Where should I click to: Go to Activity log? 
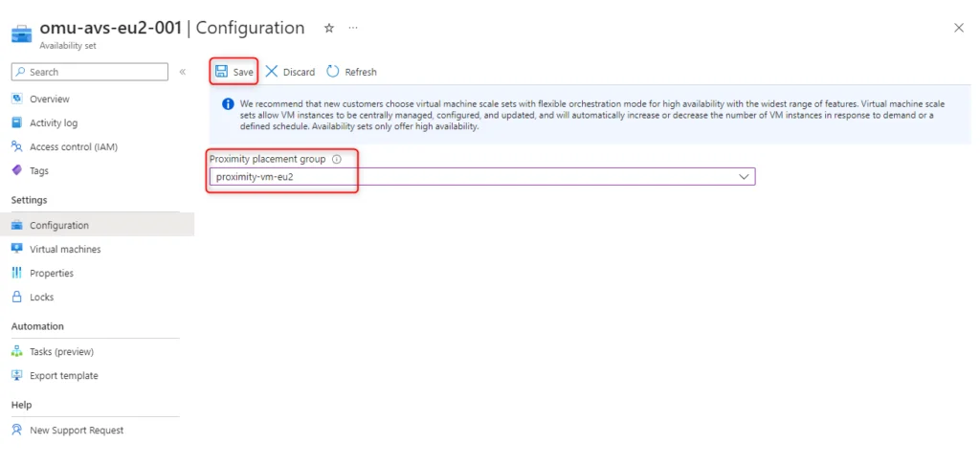tap(54, 123)
